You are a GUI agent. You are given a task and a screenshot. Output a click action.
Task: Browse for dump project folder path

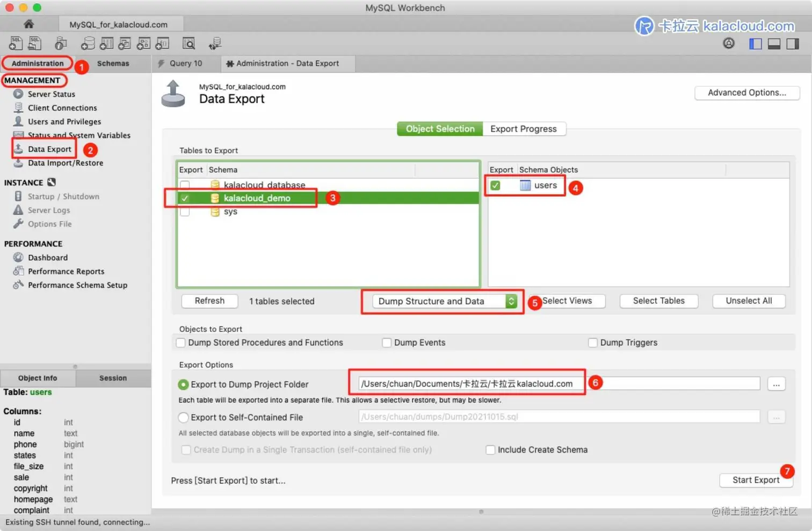pyautogui.click(x=777, y=384)
